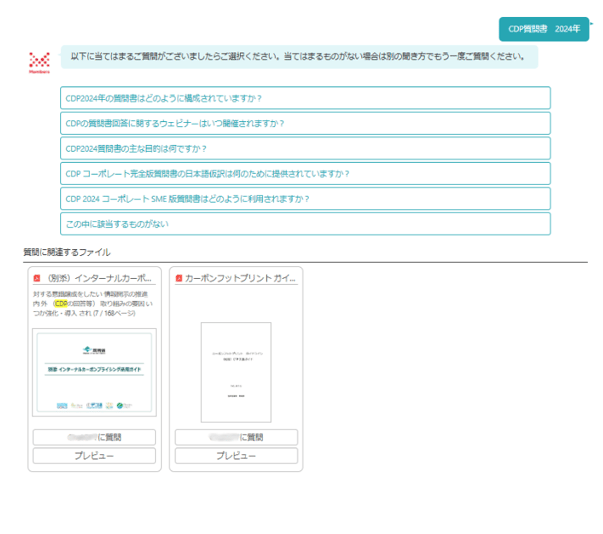603x534 pixels.
Task: Click PDF icon on カーボンフットプリント file card
Action: (179, 278)
